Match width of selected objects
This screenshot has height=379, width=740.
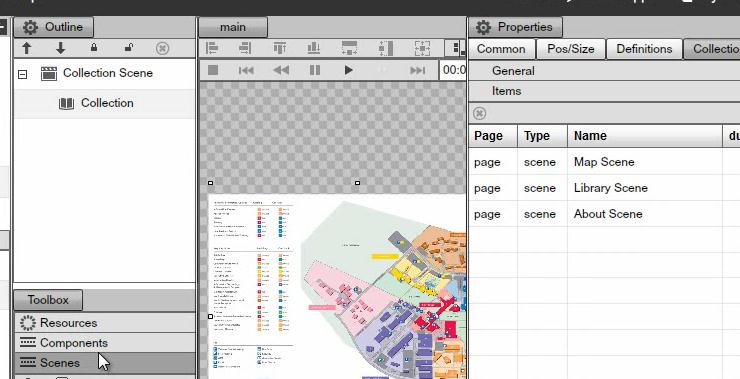(349, 48)
